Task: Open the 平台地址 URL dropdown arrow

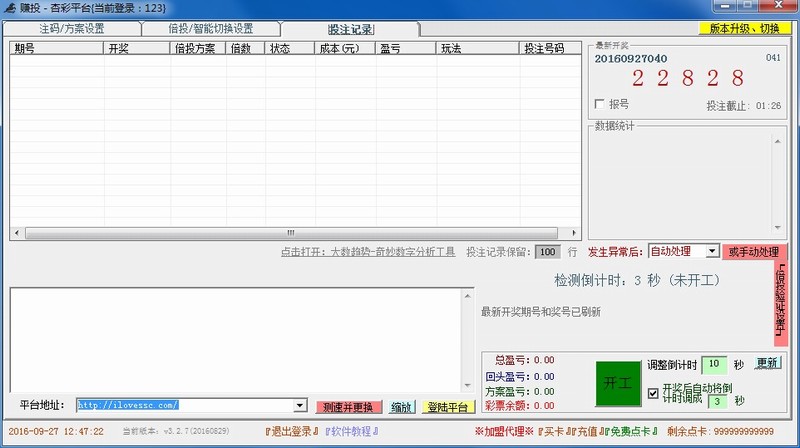Action: [x=300, y=406]
